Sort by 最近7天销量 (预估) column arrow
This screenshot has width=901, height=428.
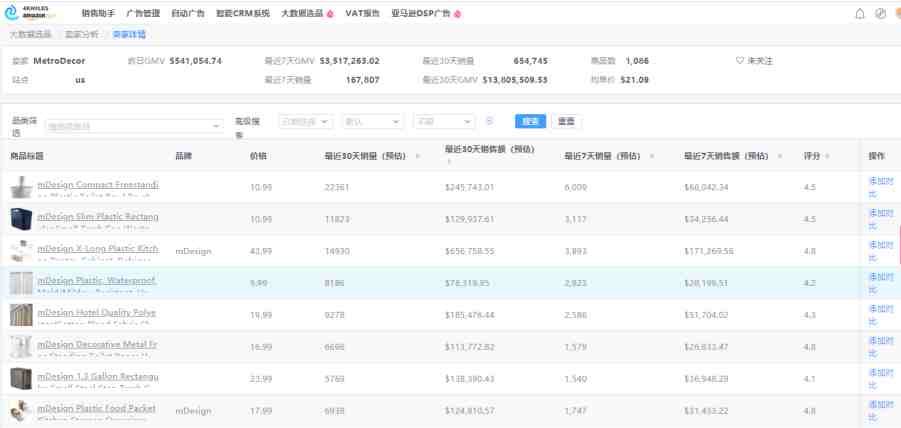(652, 156)
